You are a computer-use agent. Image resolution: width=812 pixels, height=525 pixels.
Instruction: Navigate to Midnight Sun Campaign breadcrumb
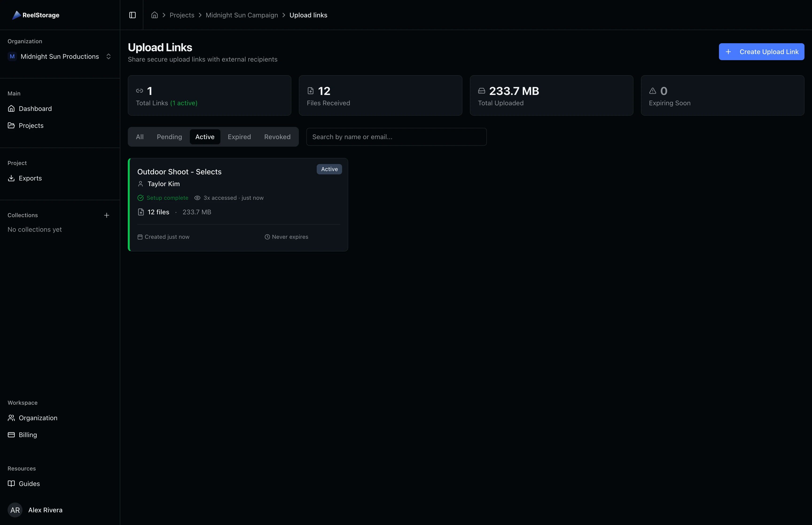point(242,15)
